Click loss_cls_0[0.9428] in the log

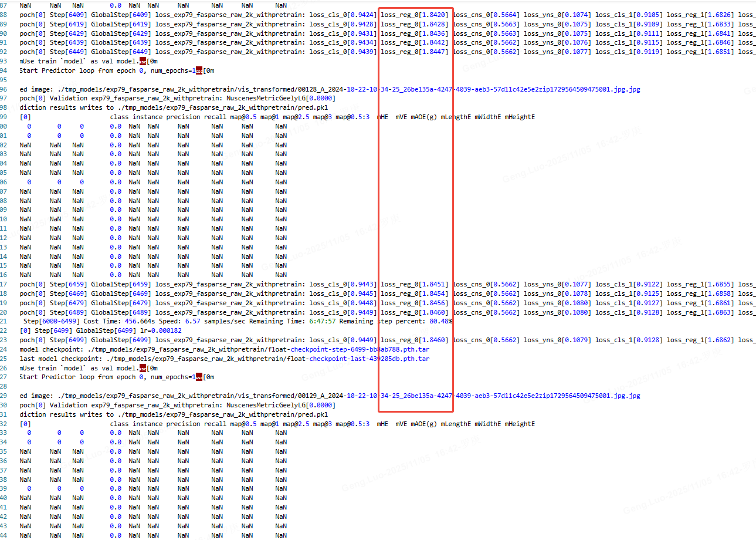pyautogui.click(x=343, y=24)
